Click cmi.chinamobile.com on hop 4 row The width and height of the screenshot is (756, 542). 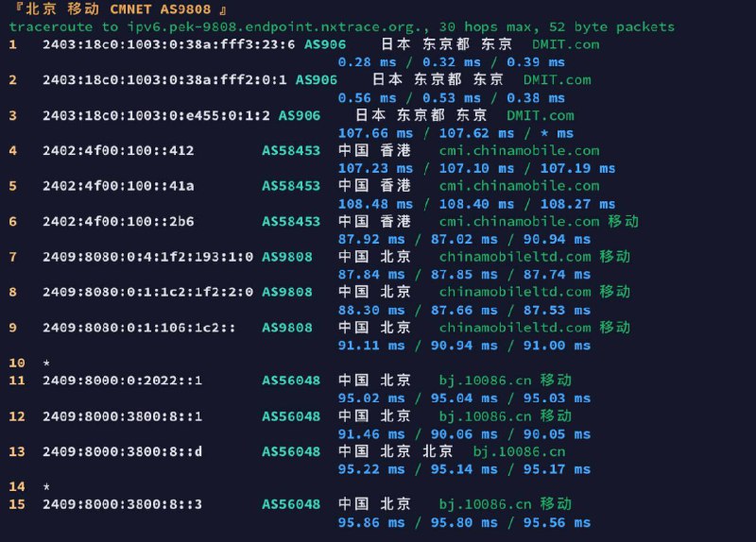519,151
